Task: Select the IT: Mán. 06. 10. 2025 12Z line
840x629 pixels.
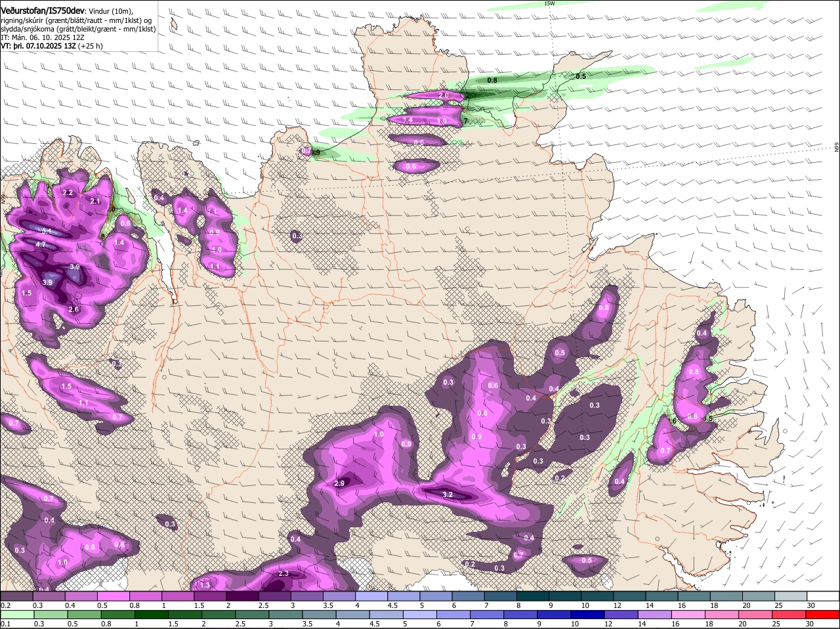Action: pos(43,38)
